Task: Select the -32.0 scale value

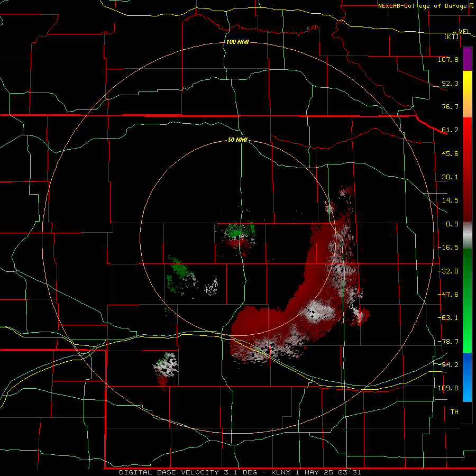Action: (x=448, y=271)
